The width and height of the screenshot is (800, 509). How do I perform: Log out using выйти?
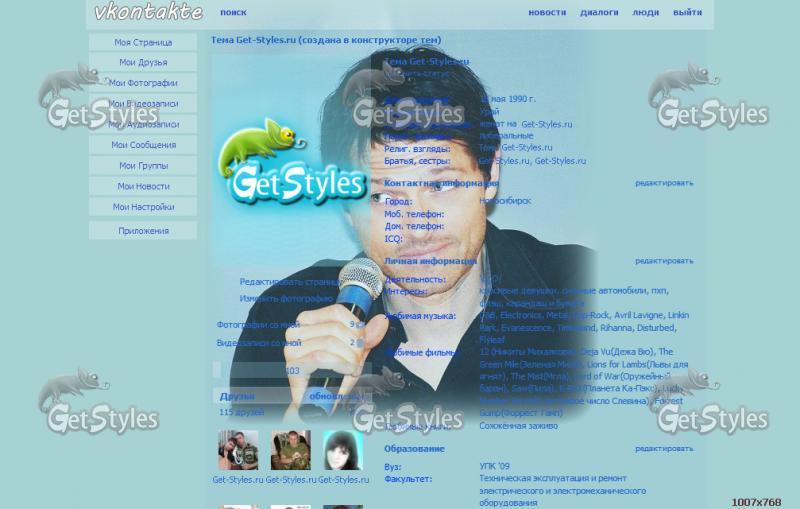pyautogui.click(x=687, y=12)
